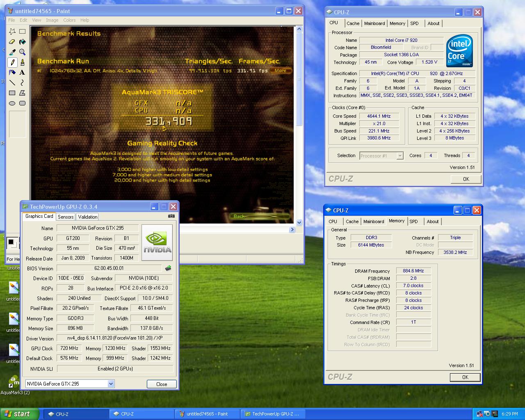This screenshot has width=525, height=420.
Task: Open the Help menu in Paint
Action: coord(85,20)
